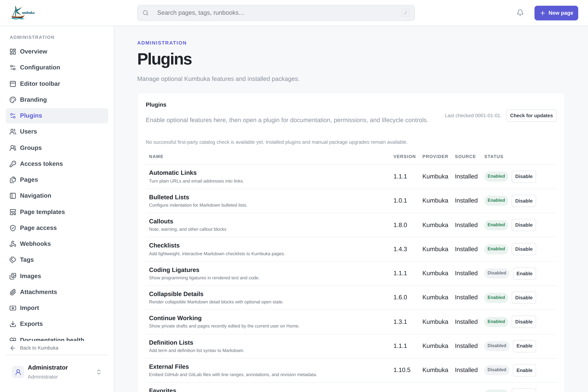The height and width of the screenshot is (392, 588).
Task: Open the Continue Working plugin
Action: click(x=175, y=318)
